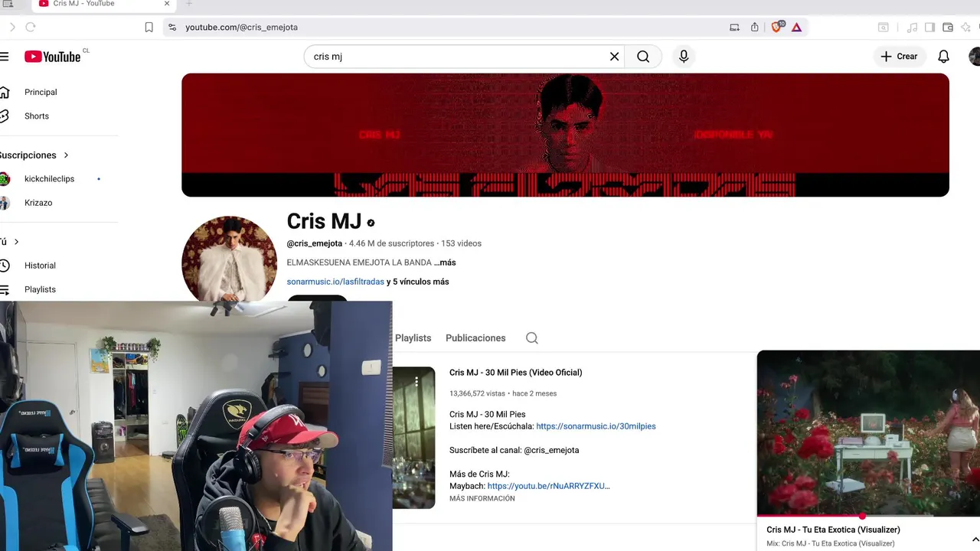Click the tab search toolbar icon

883,27
